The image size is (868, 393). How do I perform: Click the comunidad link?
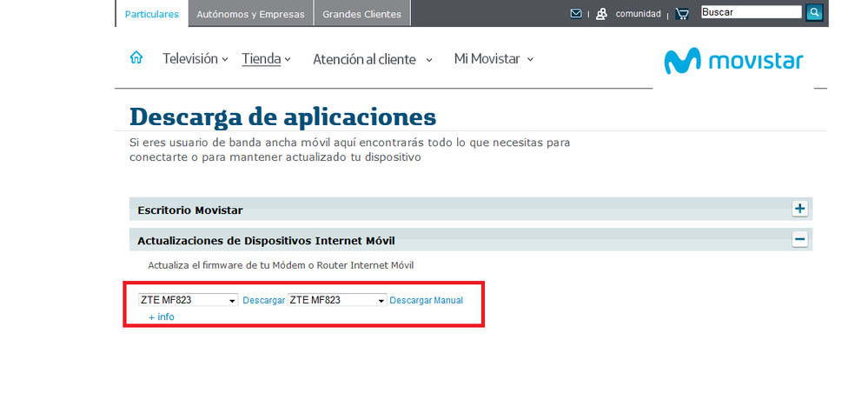[639, 14]
